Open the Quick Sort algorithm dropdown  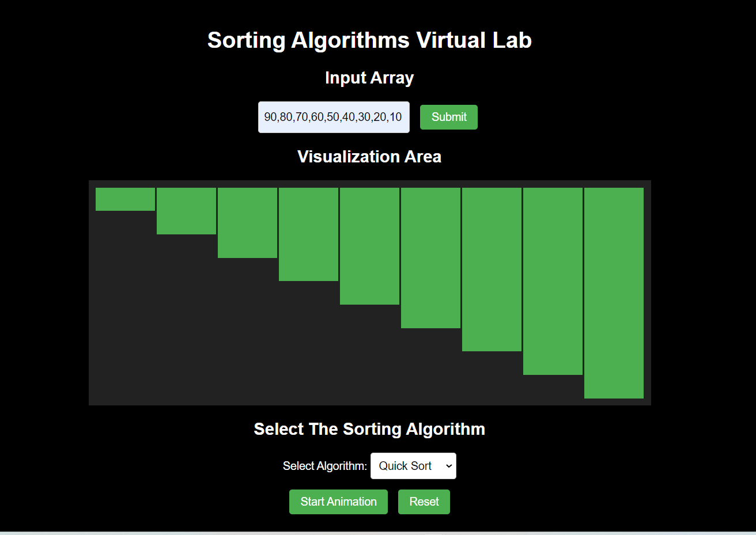point(413,466)
